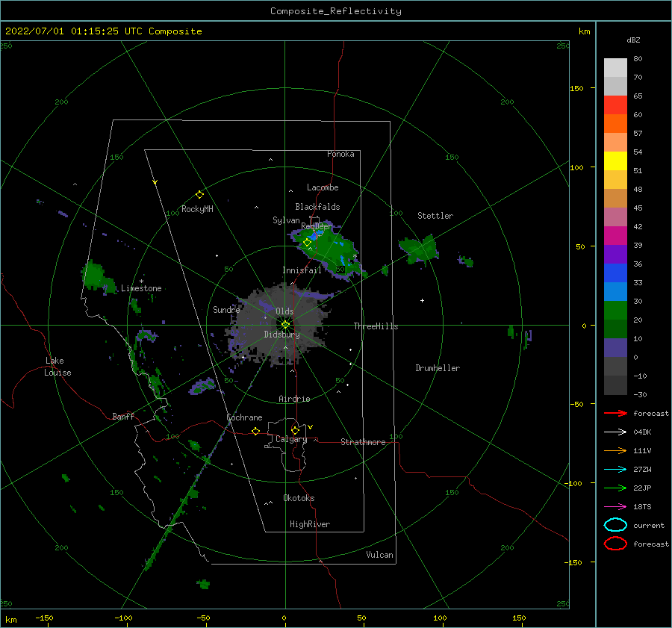Pick the orange swatch between 57 and 60 dBZ
Screen dimensions: 672x628
click(615, 124)
